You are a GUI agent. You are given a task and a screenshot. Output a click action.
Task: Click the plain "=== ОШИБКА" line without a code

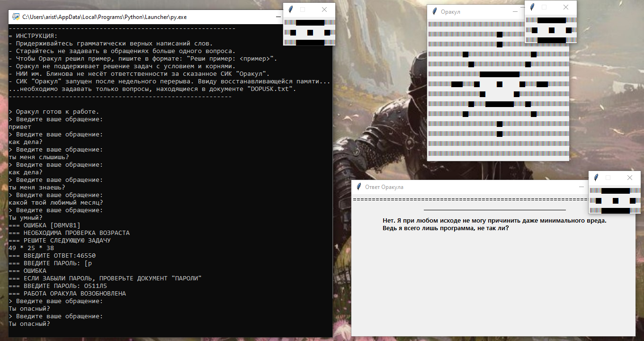(27, 271)
